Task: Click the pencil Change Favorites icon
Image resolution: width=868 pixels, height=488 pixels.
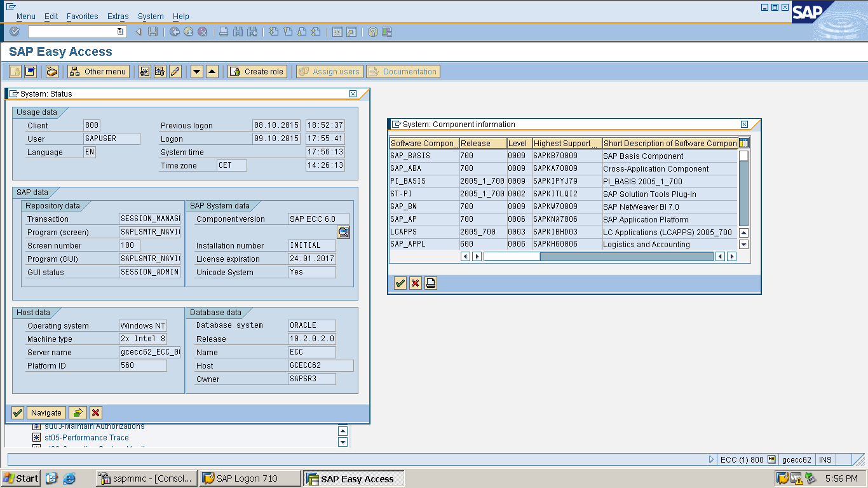Action: (175, 72)
